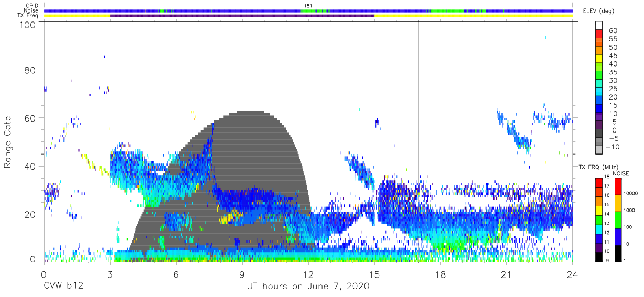Screen dimensions: 644x297
Task: Click the x-axis title UT hours on June 7, 2020
Action: pos(308,287)
